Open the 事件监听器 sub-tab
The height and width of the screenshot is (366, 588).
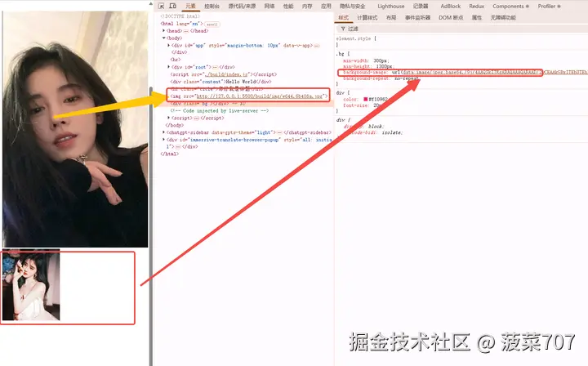(x=417, y=18)
